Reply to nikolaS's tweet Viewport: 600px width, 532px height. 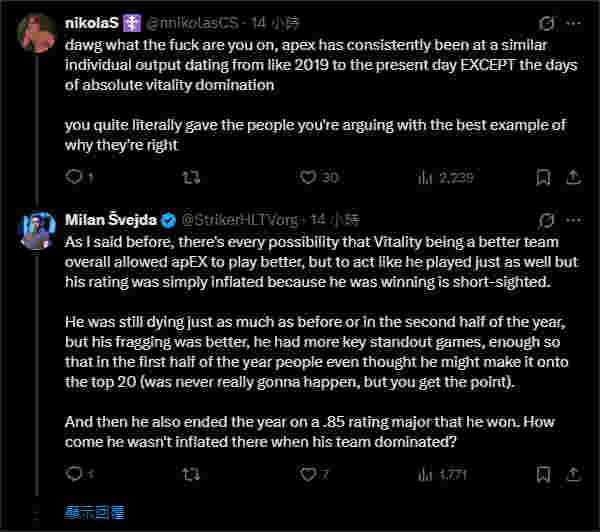click(74, 178)
